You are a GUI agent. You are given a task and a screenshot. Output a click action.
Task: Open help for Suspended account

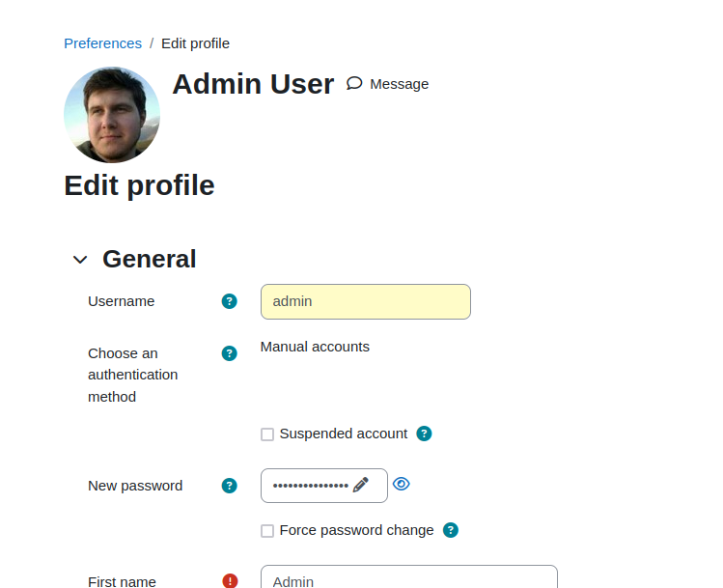[424, 434]
